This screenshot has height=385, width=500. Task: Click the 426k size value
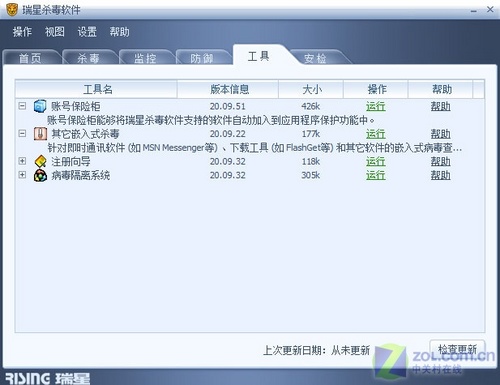(x=311, y=106)
